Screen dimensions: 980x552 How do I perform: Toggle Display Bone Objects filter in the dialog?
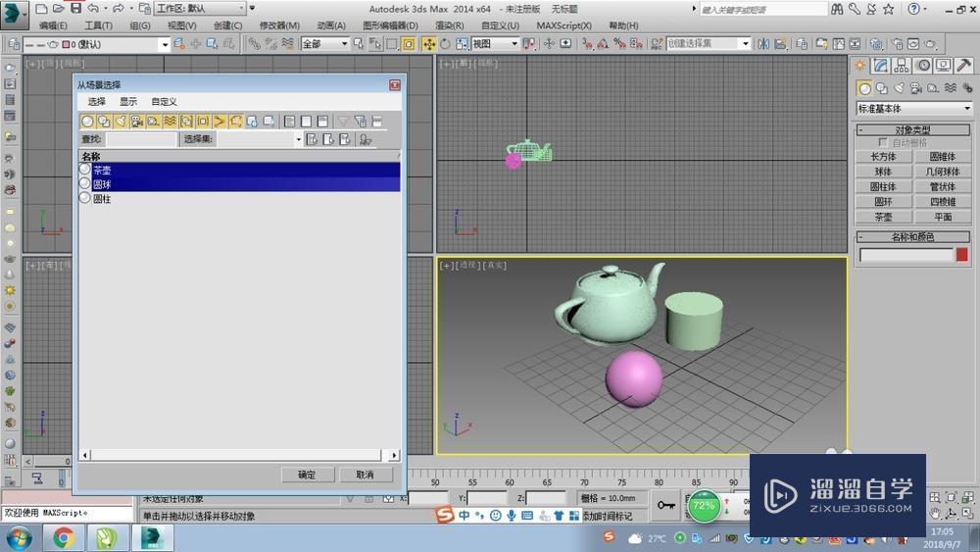[x=220, y=122]
